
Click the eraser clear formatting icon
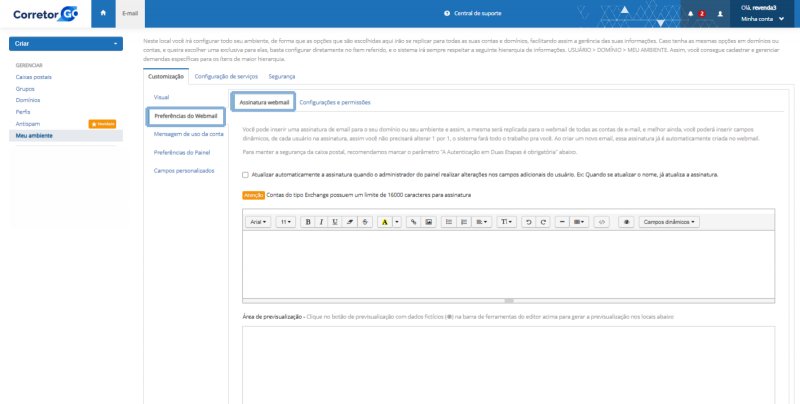349,222
